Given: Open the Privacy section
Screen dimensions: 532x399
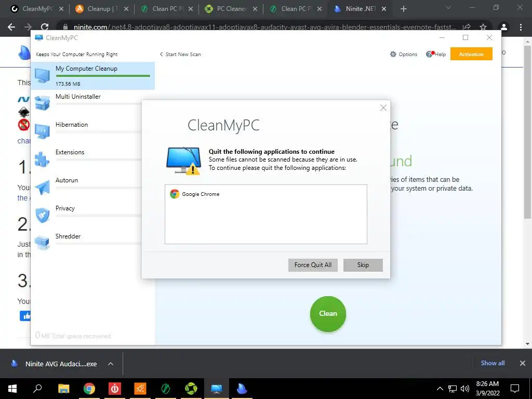Looking at the screenshot, I should [x=87, y=215].
